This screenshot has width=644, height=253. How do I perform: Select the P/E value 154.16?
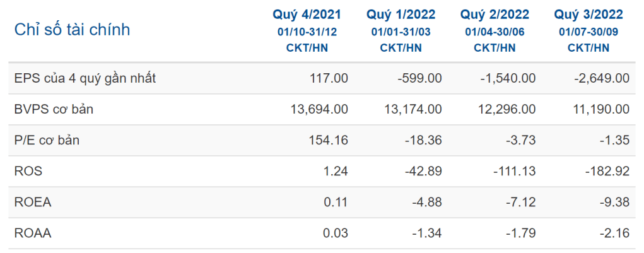(329, 140)
